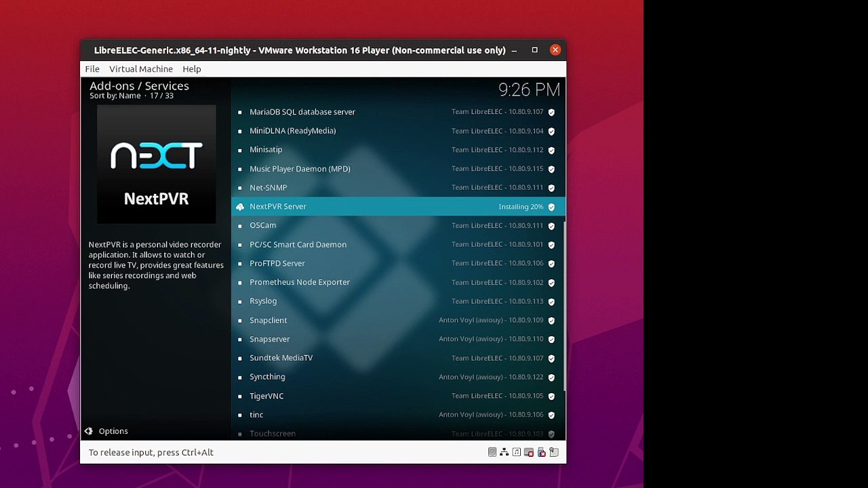The width and height of the screenshot is (868, 488).
Task: Click the last VMware status bar icon
Action: 553,452
